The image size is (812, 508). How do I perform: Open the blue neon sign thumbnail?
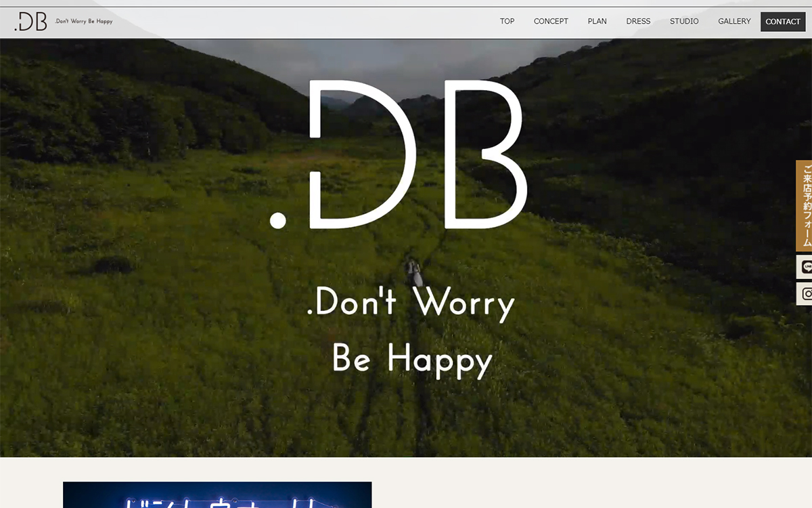point(217,495)
